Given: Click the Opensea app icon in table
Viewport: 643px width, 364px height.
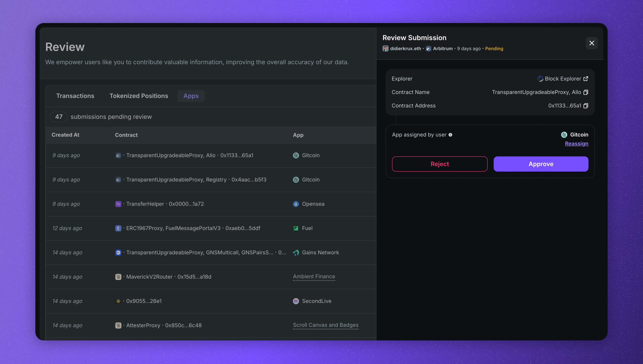Looking at the screenshot, I should (296, 204).
